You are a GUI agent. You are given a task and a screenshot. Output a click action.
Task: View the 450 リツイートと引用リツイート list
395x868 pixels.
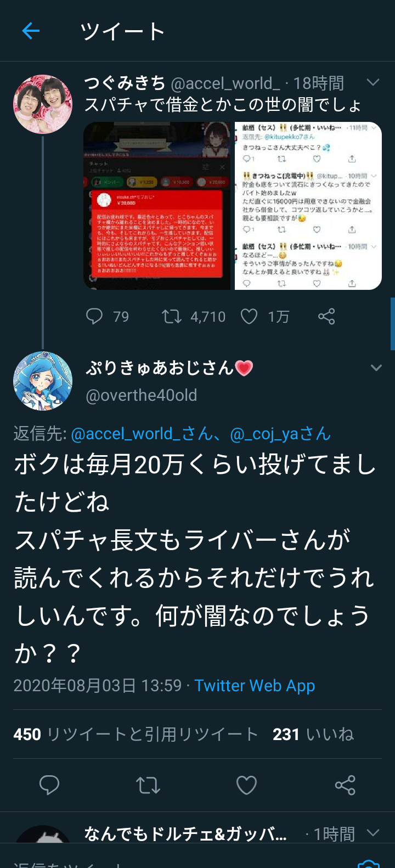(x=136, y=734)
